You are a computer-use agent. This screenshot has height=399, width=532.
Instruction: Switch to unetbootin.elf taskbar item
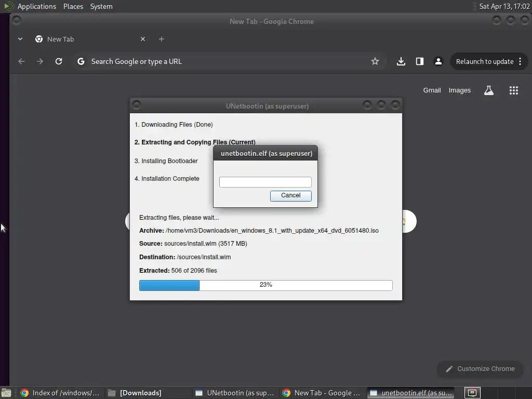coord(411,393)
